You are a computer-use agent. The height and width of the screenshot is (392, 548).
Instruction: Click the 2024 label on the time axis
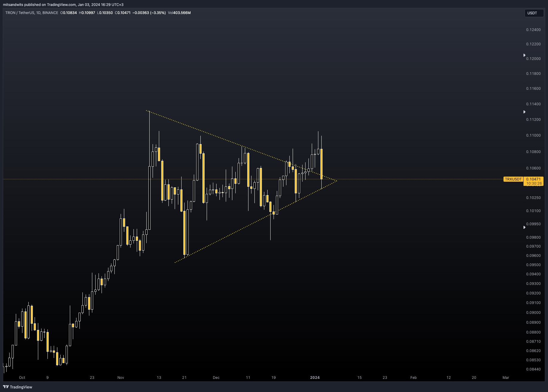pos(315,378)
